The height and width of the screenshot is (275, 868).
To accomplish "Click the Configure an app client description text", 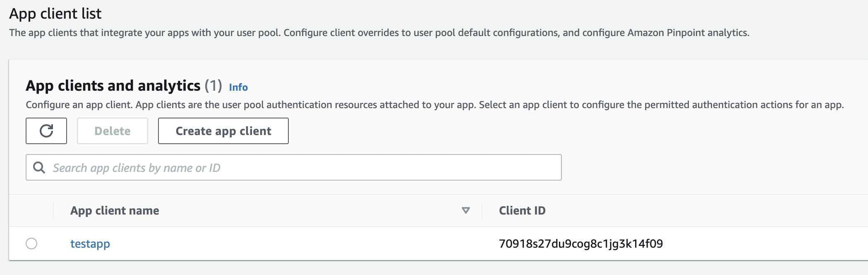I will [x=434, y=105].
